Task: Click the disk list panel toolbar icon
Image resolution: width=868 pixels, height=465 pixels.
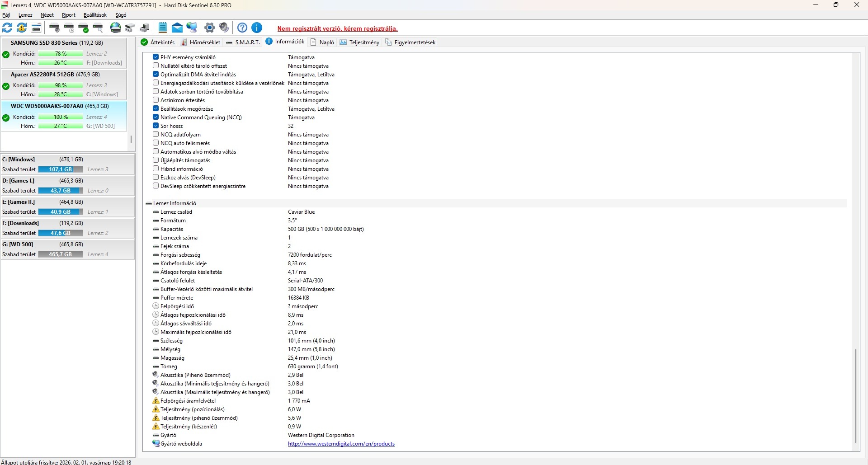Action: coord(36,28)
